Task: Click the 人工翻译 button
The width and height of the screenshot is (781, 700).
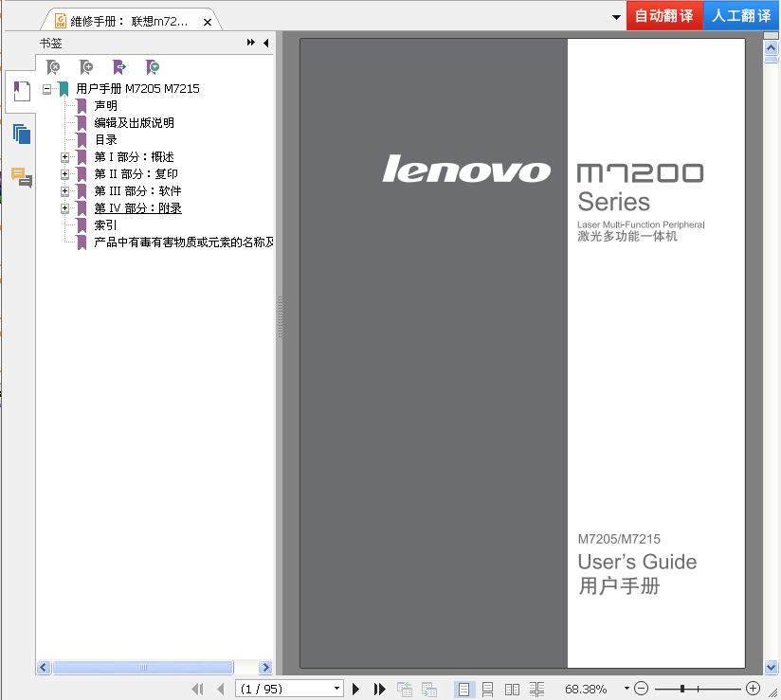Action: [x=741, y=15]
